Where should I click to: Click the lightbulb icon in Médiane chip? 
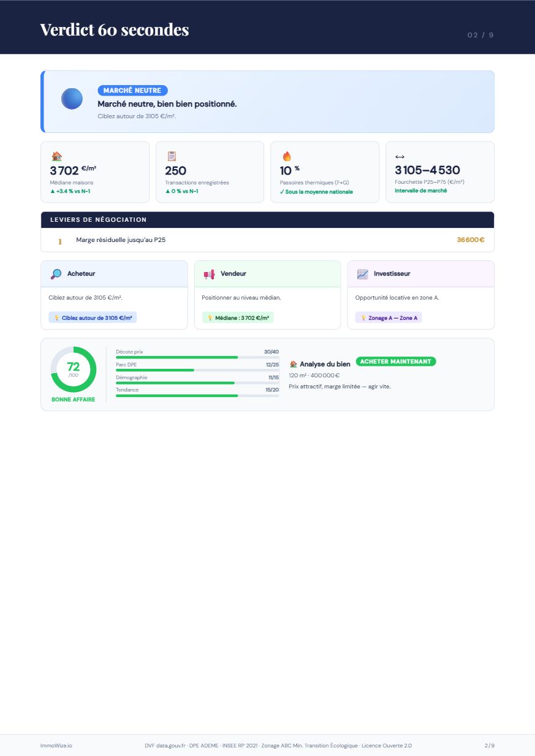210,318
